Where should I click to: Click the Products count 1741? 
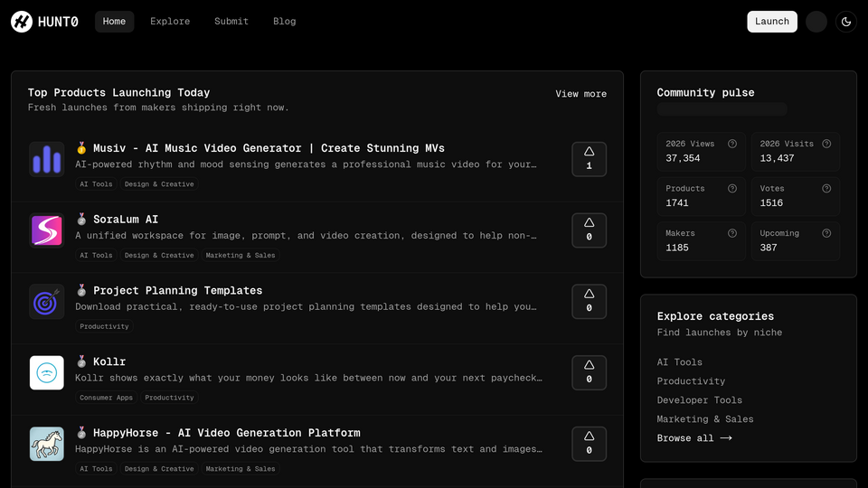pyautogui.click(x=677, y=203)
